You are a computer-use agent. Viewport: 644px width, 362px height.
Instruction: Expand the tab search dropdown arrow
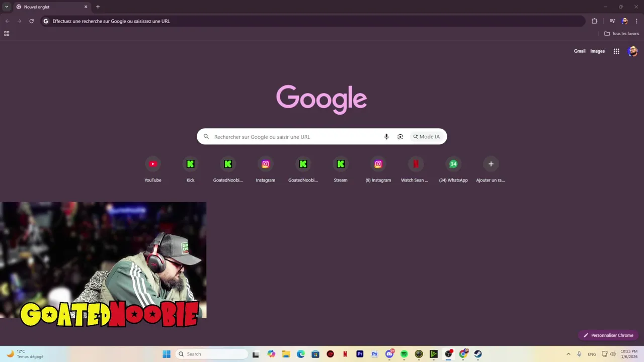click(x=7, y=7)
